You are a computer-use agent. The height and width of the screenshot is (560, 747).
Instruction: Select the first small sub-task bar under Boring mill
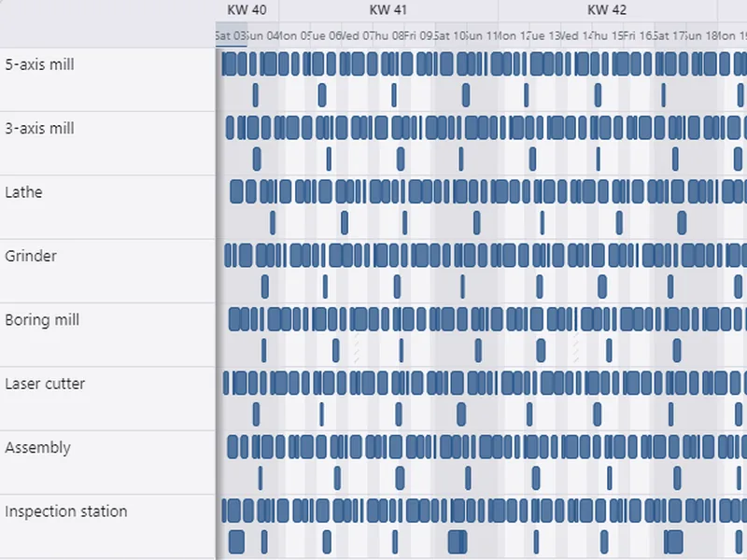264,351
